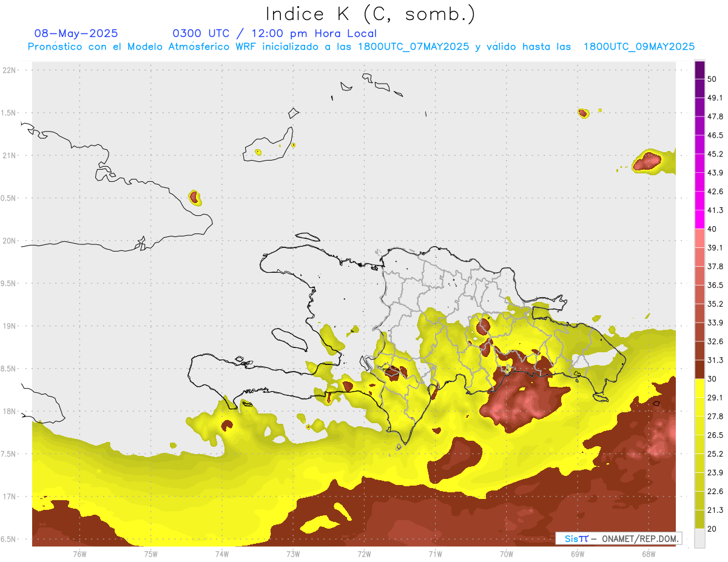Click the '30' colorbar value
This screenshot has height=562, width=728.
point(712,380)
